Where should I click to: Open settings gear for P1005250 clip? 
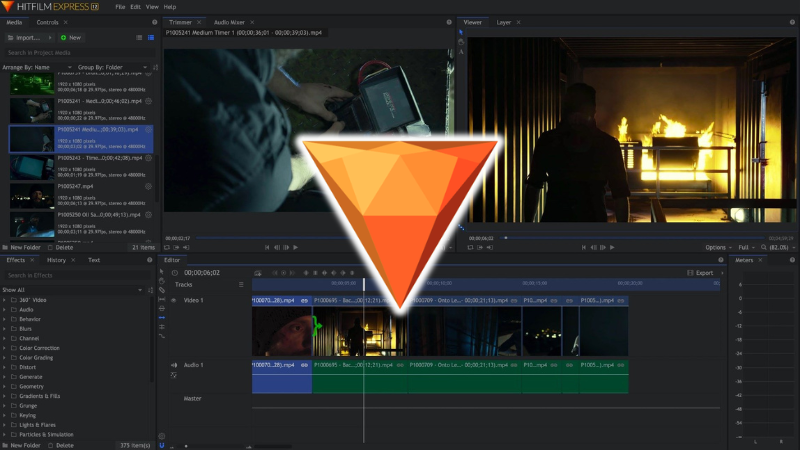(x=148, y=215)
